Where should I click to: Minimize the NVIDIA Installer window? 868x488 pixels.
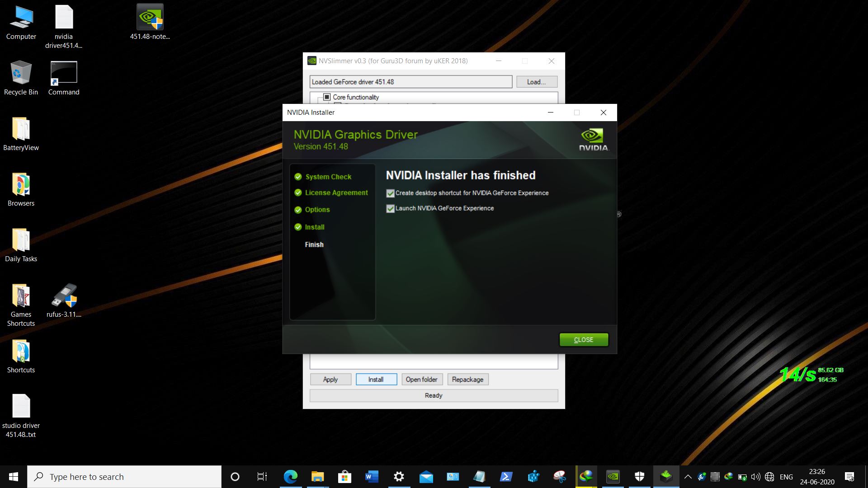point(551,113)
